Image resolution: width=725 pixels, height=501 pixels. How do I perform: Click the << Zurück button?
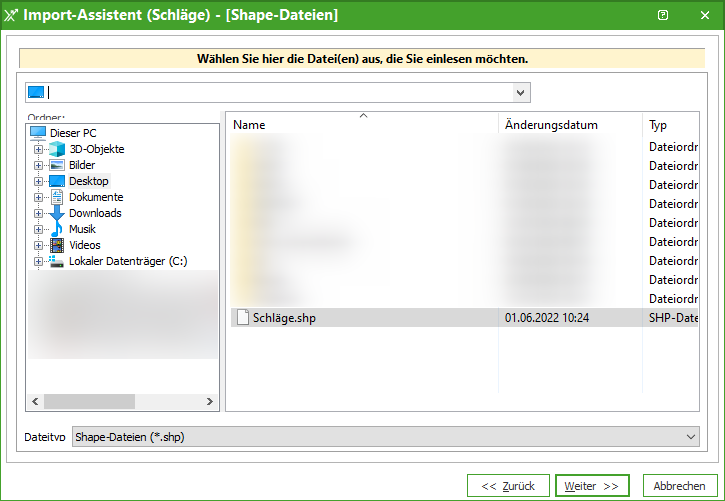pos(508,486)
